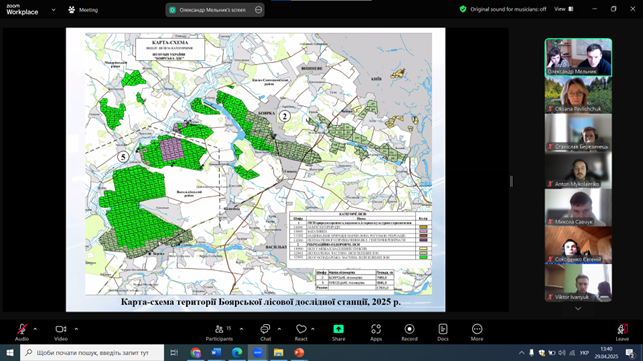Screen dimensions: 643x361
Task: Open the Meeting tab
Action: click(x=83, y=10)
